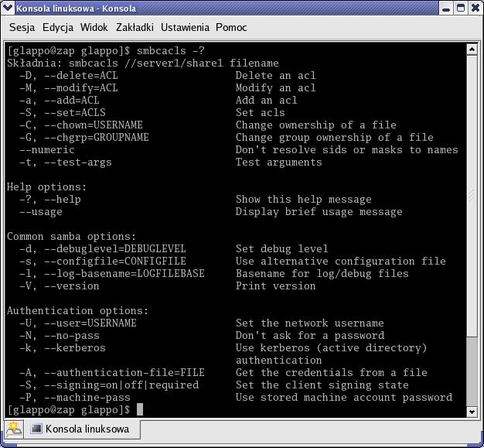
Task: Click the scrollbar up arrow
Action: (472, 50)
